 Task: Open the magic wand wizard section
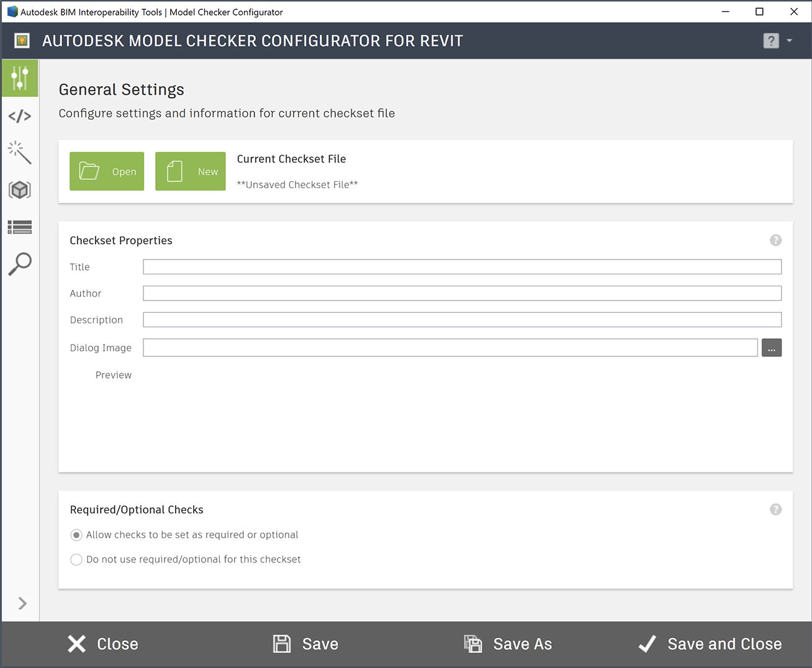[x=20, y=153]
